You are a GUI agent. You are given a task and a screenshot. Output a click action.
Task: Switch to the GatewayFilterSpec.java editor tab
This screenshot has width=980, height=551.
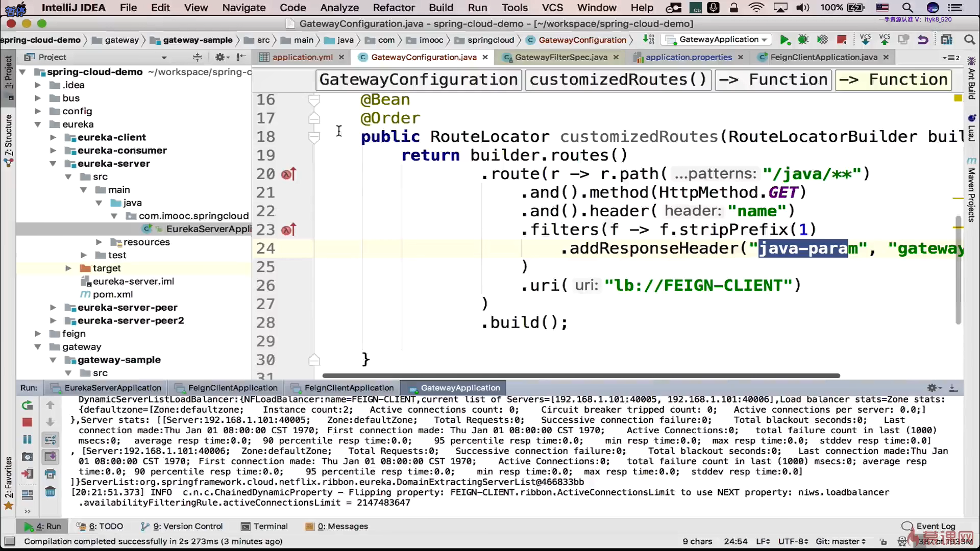560,57
